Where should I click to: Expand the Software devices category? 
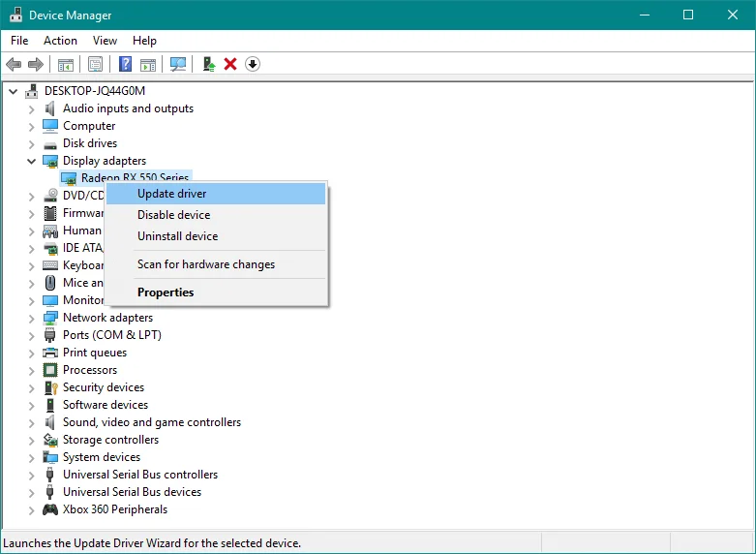(31, 406)
